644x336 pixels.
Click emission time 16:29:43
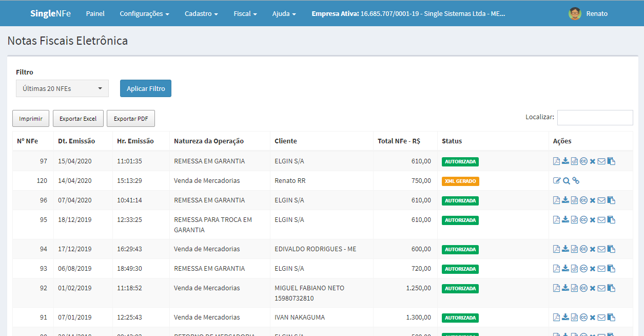[129, 249]
